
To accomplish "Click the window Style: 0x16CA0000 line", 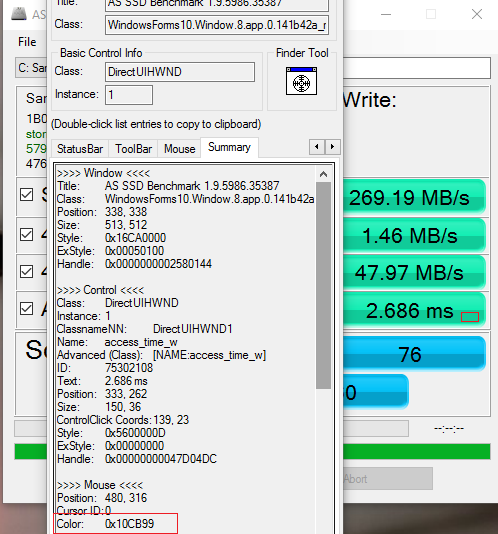I will 111,238.
